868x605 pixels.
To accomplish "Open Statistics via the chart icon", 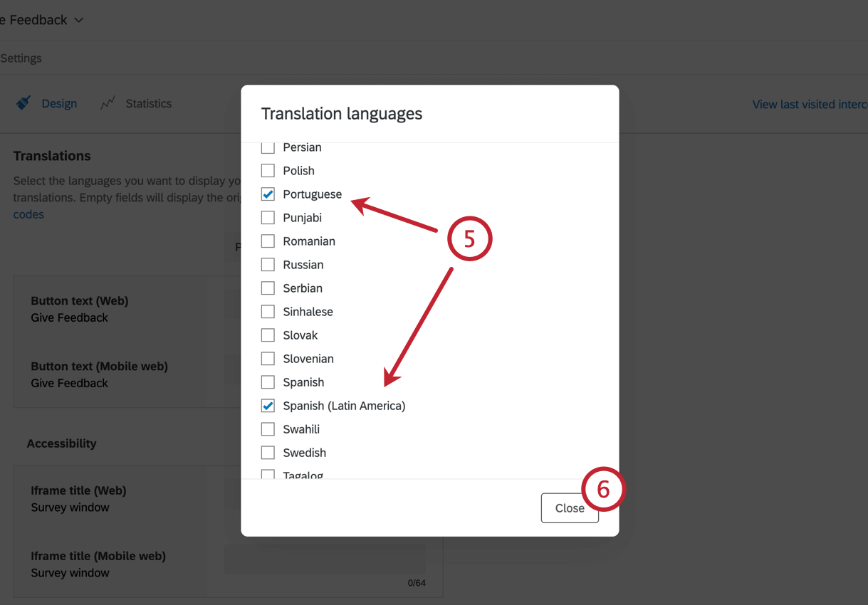I will click(x=107, y=102).
